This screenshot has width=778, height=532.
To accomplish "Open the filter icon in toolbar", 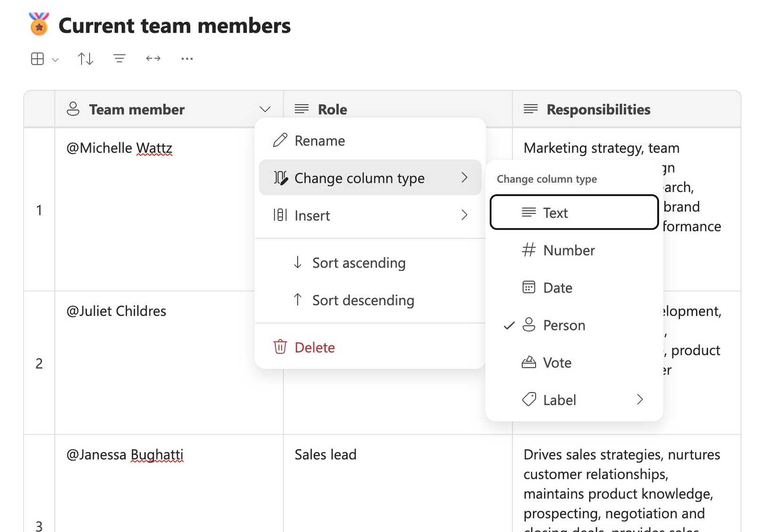I will 119,58.
